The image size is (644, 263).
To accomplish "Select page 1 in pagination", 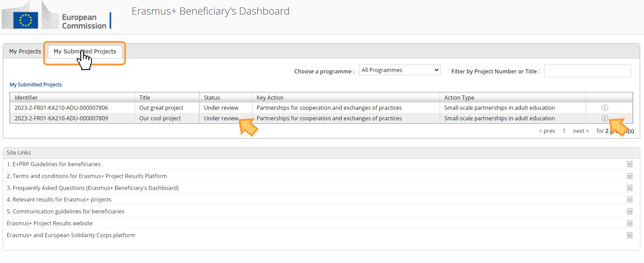I will pos(564,131).
